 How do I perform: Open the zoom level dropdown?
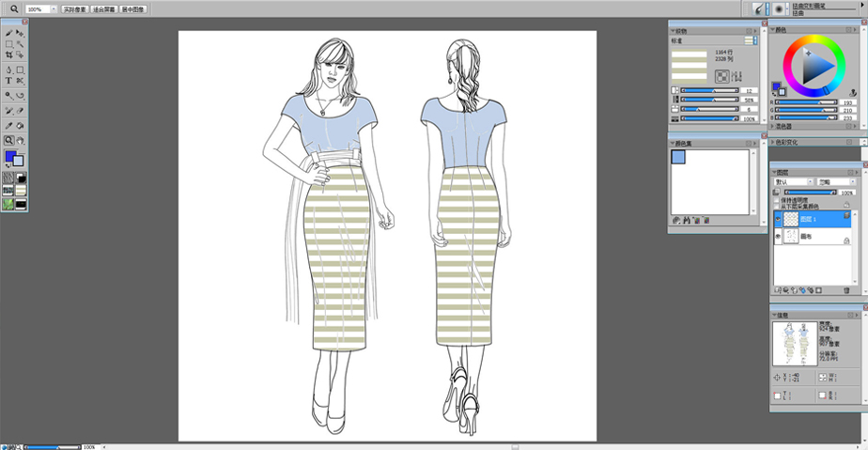tap(54, 9)
